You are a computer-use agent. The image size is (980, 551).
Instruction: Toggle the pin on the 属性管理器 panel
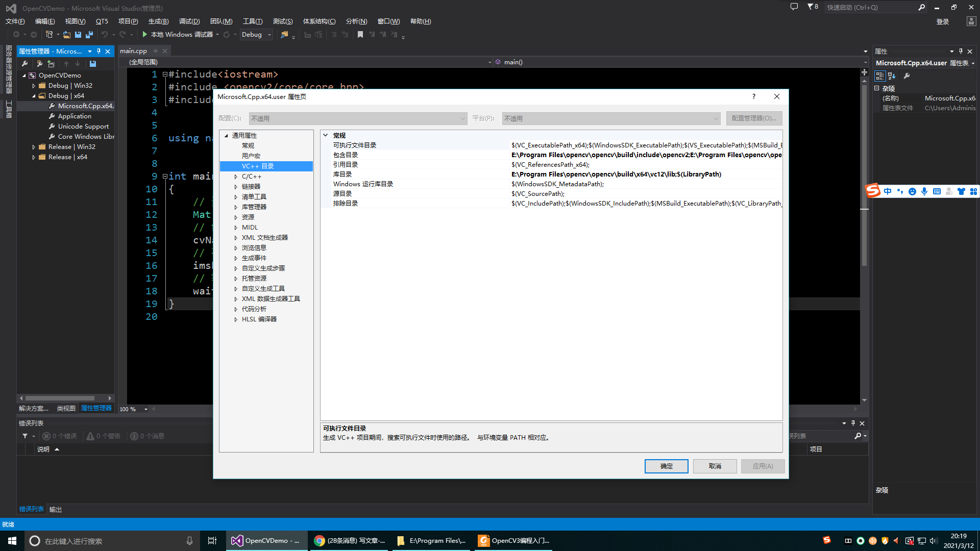click(99, 51)
